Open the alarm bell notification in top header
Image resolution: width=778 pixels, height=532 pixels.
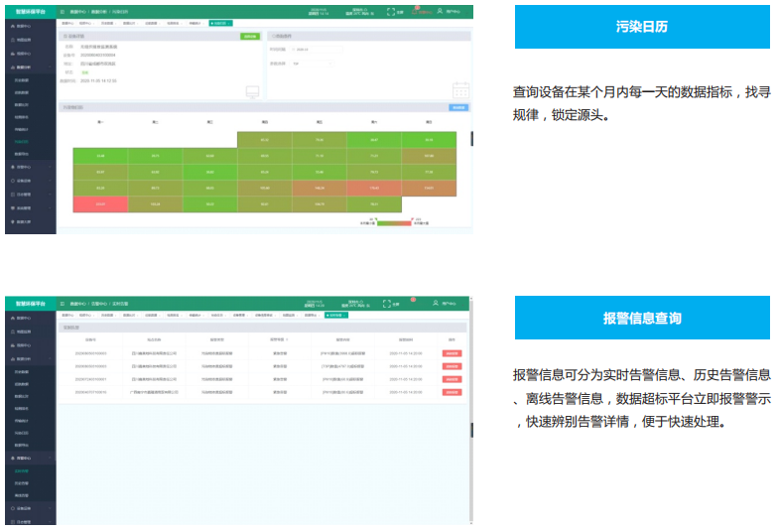pyautogui.click(x=418, y=11)
